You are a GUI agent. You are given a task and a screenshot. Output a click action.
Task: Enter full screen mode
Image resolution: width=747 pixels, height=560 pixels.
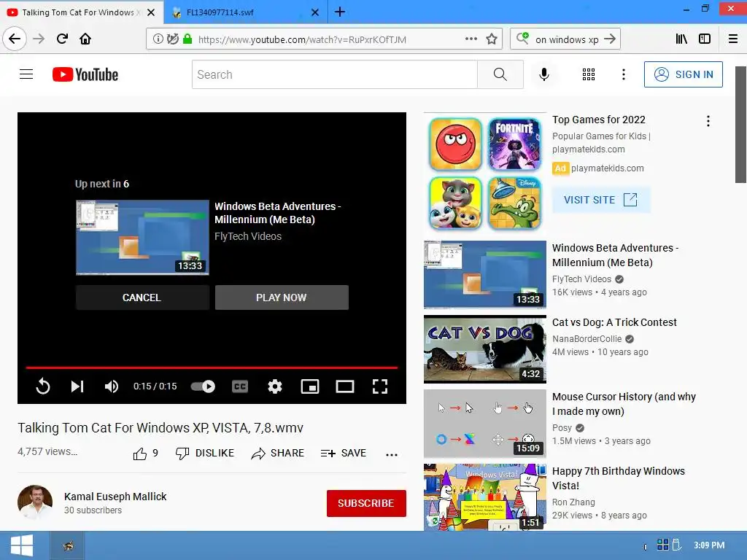click(x=379, y=386)
